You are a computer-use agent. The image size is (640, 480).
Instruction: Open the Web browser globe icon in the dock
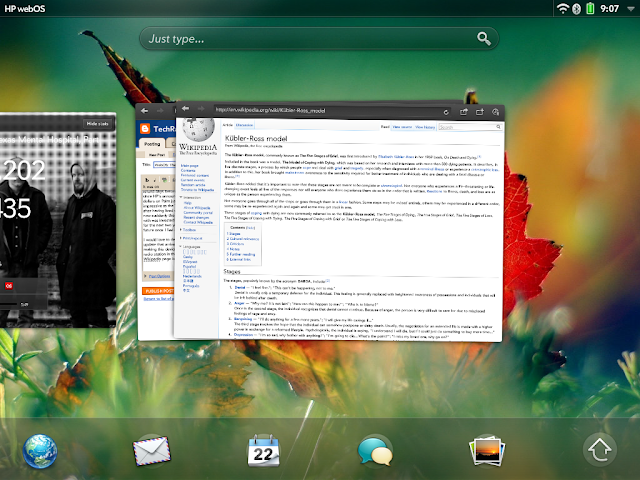pos(40,451)
